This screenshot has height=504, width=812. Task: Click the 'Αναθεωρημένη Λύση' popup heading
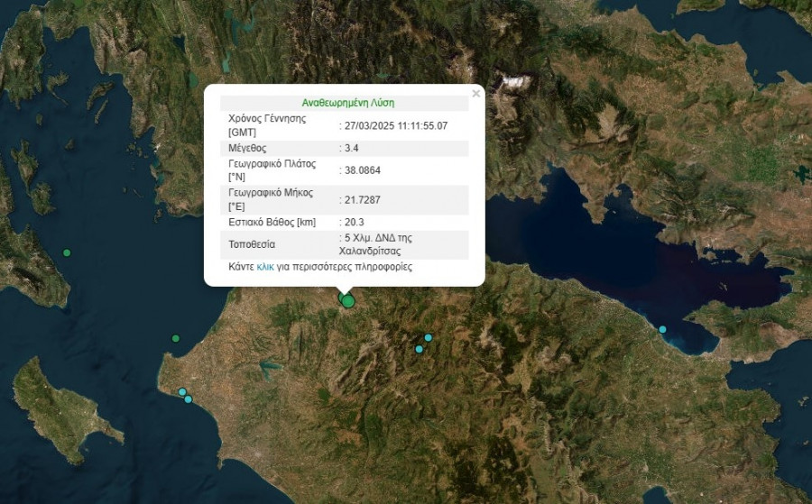pyautogui.click(x=347, y=103)
